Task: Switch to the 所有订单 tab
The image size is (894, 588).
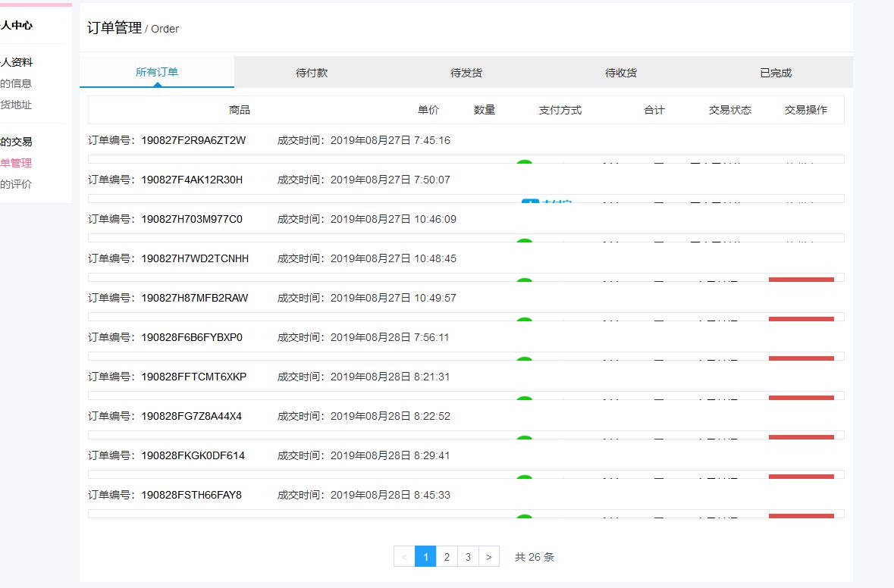Action: point(157,72)
